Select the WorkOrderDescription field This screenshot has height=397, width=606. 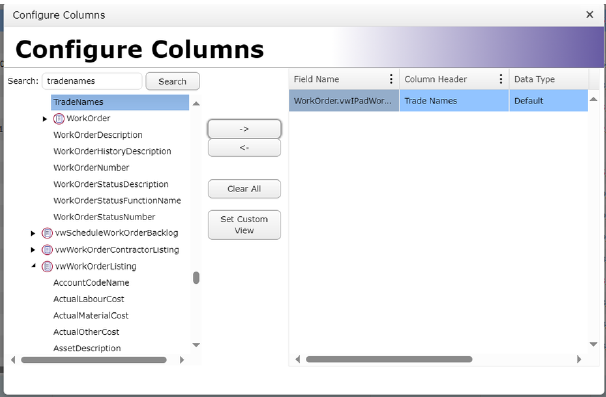coord(98,135)
